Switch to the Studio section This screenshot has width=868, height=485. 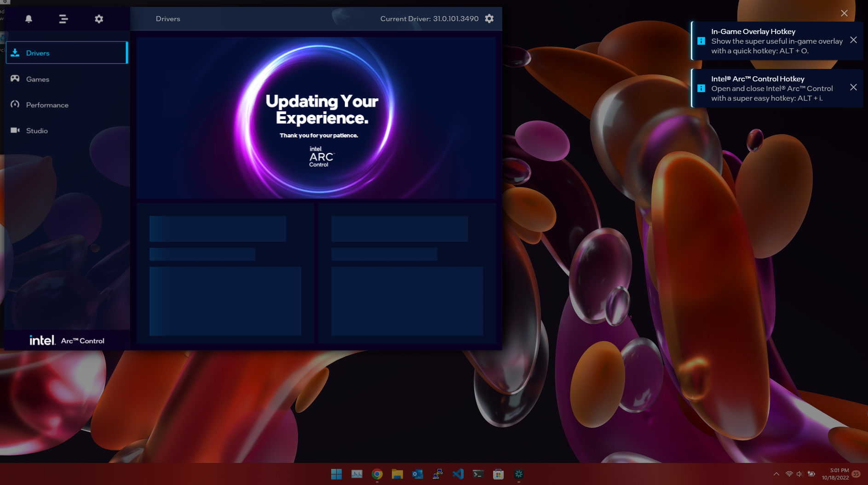click(67, 131)
